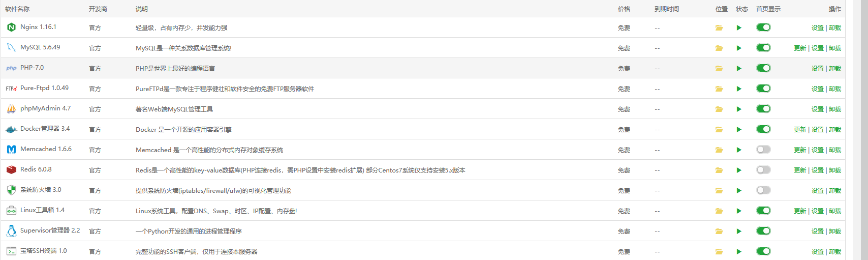Click the Memcached M logo icon
The image size is (868, 260).
(11, 149)
